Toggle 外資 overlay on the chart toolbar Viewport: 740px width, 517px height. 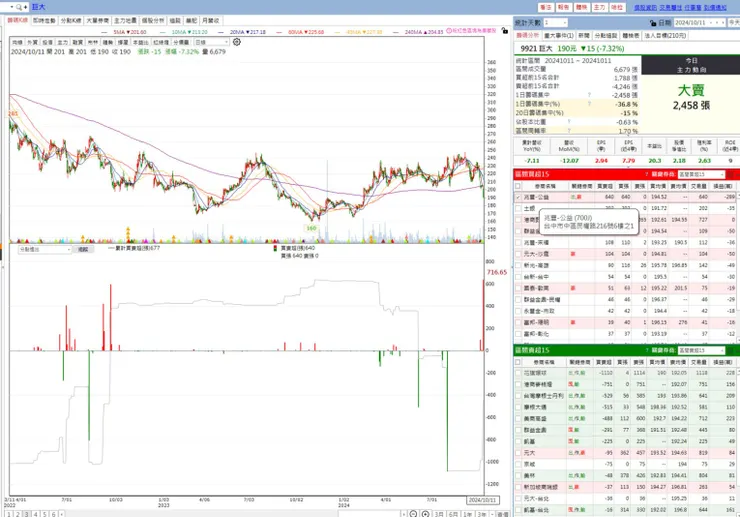(x=33, y=42)
